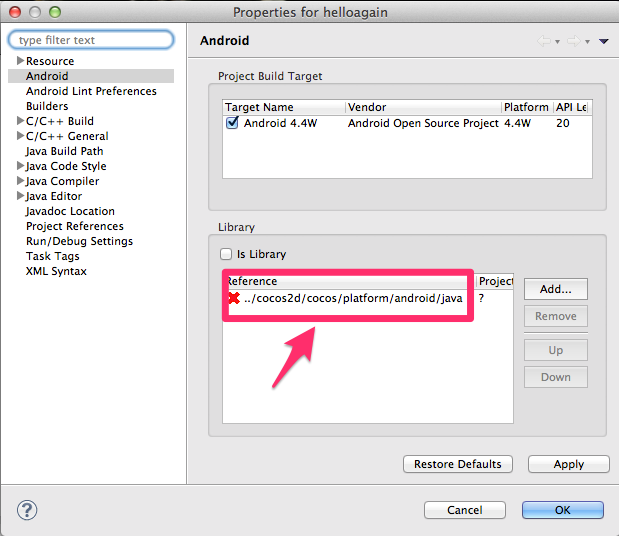
Task: Click the 4.4W platform cell
Action: [517, 123]
